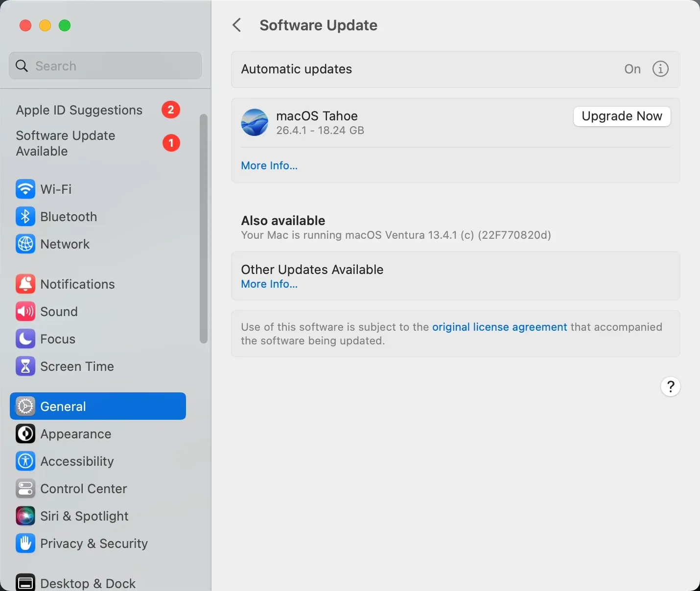
Task: Click the macOS Tahoe installer icon
Action: (x=255, y=122)
